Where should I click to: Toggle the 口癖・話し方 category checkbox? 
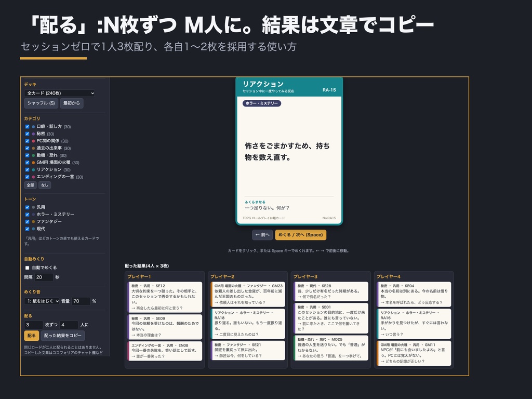27,127
